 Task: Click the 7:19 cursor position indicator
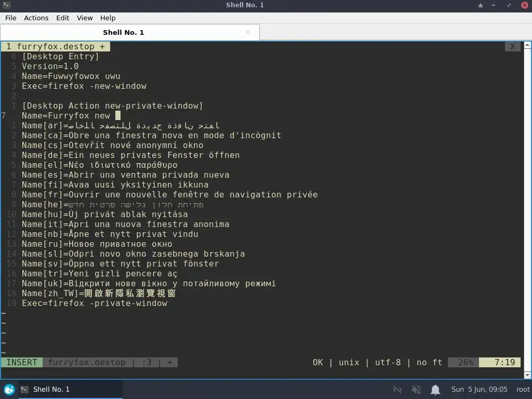point(500,362)
